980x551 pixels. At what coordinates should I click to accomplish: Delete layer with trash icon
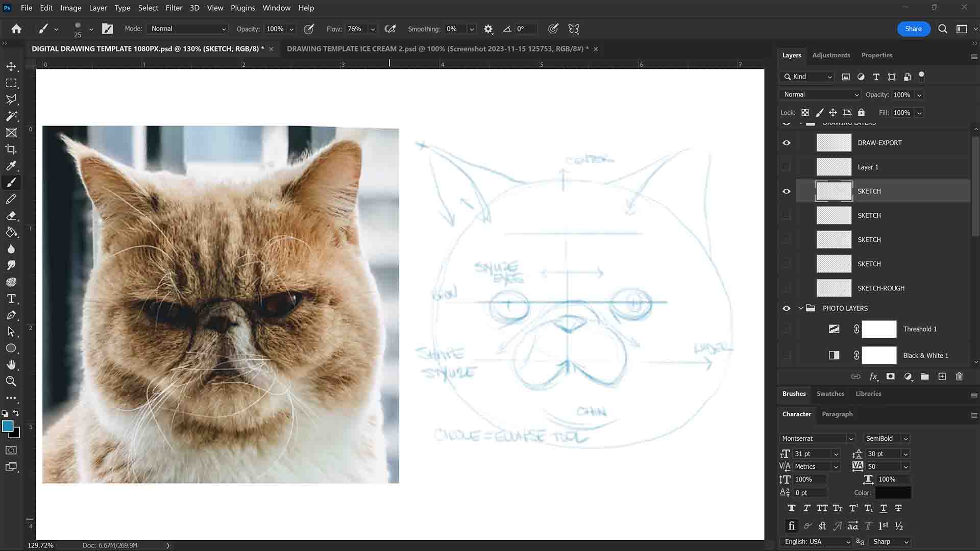tap(959, 377)
